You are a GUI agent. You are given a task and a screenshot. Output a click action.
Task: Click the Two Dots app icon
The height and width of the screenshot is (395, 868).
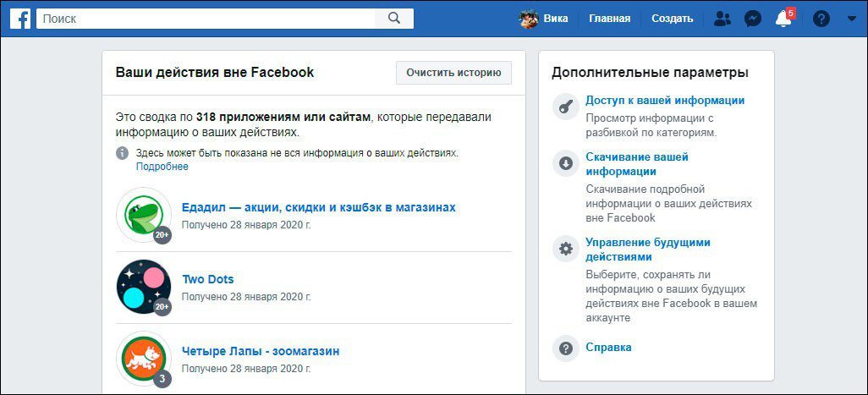tap(143, 287)
